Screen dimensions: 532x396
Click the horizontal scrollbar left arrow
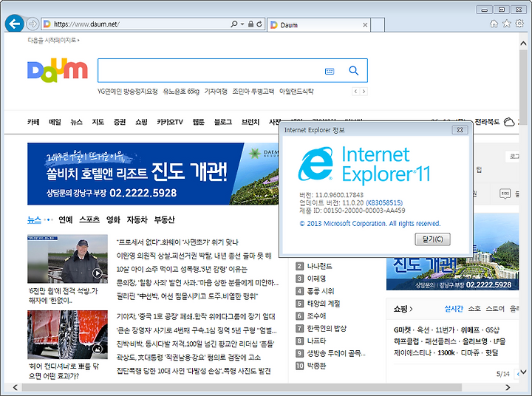(x=16, y=388)
